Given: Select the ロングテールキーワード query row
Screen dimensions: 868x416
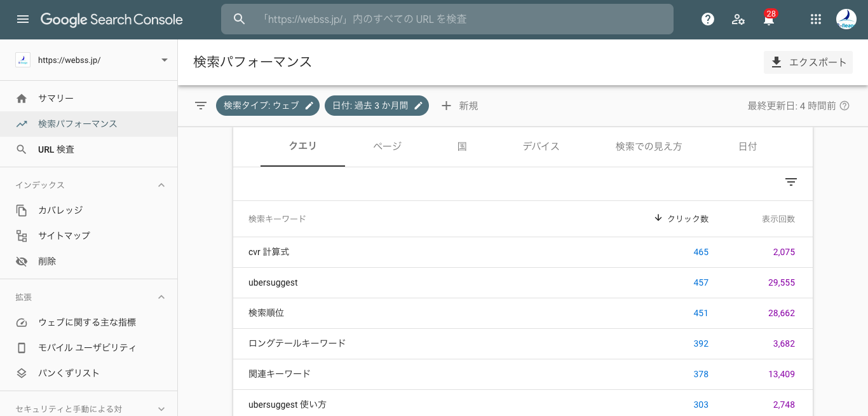Looking at the screenshot, I should [523, 344].
